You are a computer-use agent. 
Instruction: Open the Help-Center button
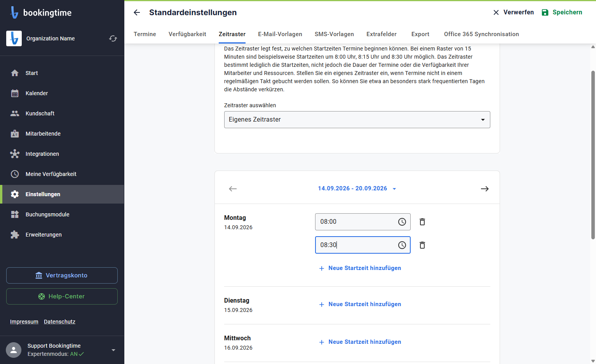point(62,296)
